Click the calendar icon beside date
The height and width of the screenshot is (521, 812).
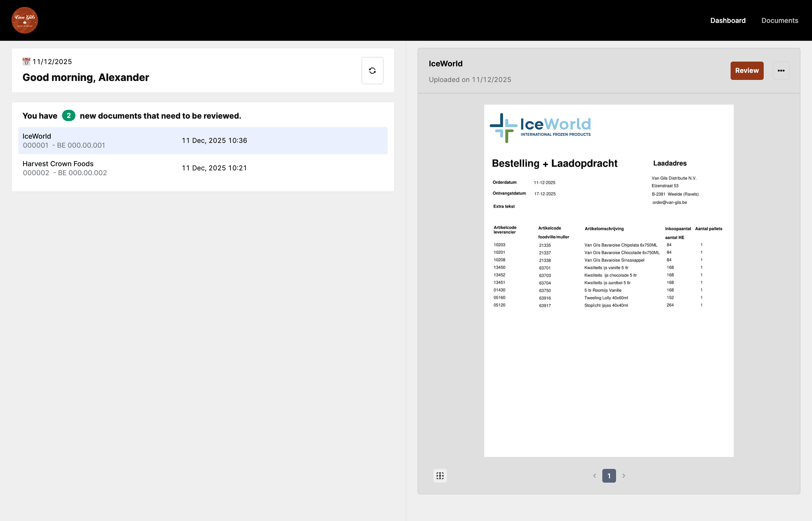tap(26, 62)
